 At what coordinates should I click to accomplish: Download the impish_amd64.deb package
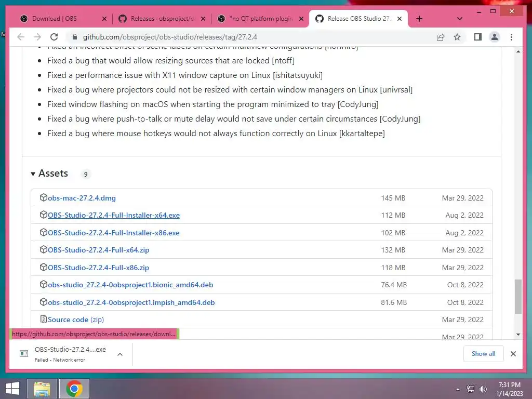(x=131, y=303)
